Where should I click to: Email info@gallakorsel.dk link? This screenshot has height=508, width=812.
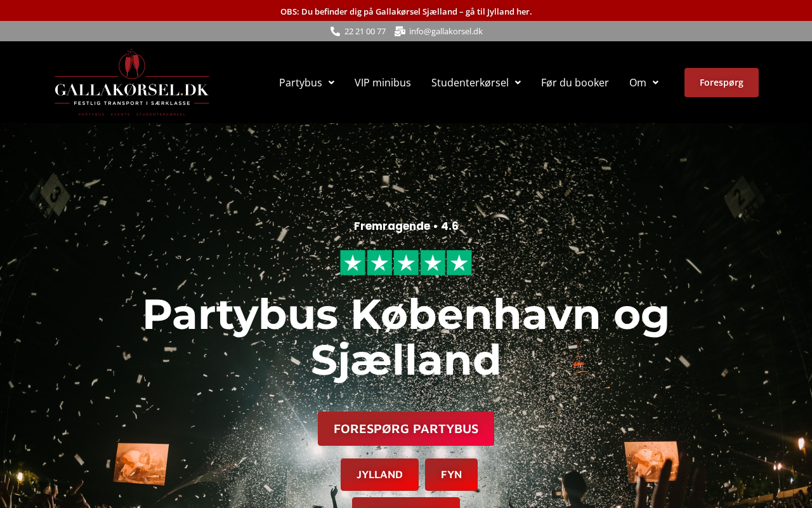coord(445,31)
